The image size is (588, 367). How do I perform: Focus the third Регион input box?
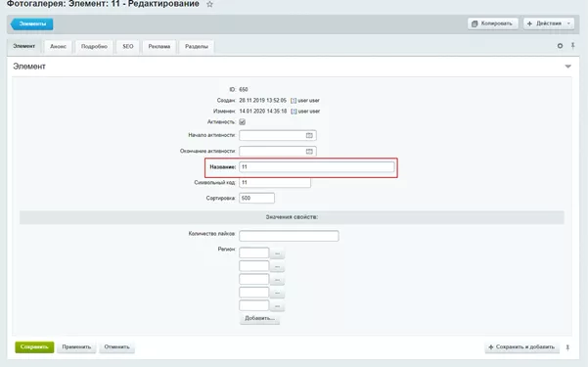pos(253,279)
